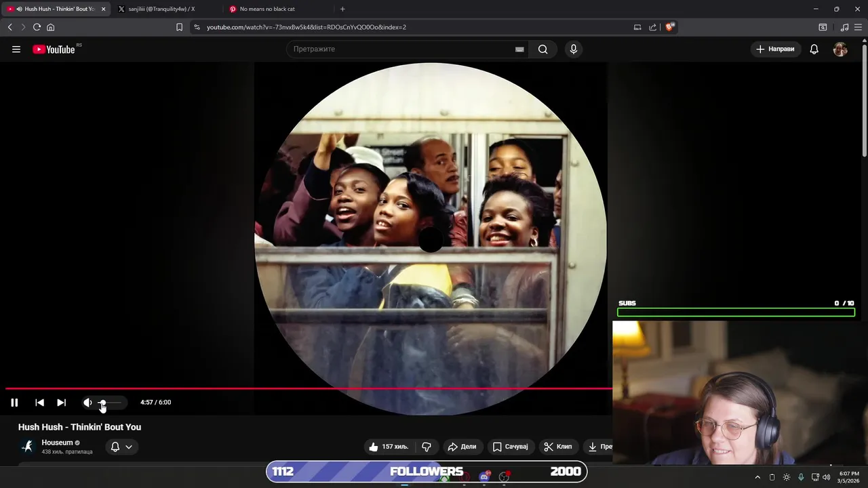Open the account avatar menu
This screenshot has height=488, width=868.
tap(840, 49)
